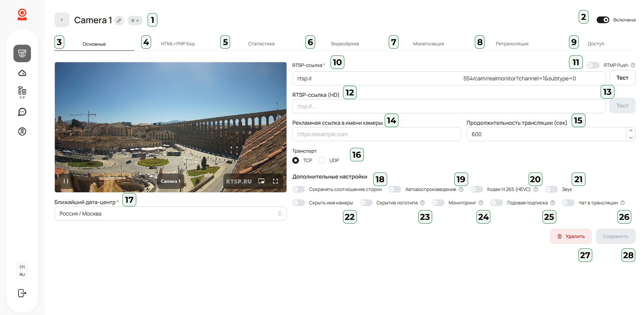
Task: Click the red logo icon at top of sidebar
Action: click(22, 15)
